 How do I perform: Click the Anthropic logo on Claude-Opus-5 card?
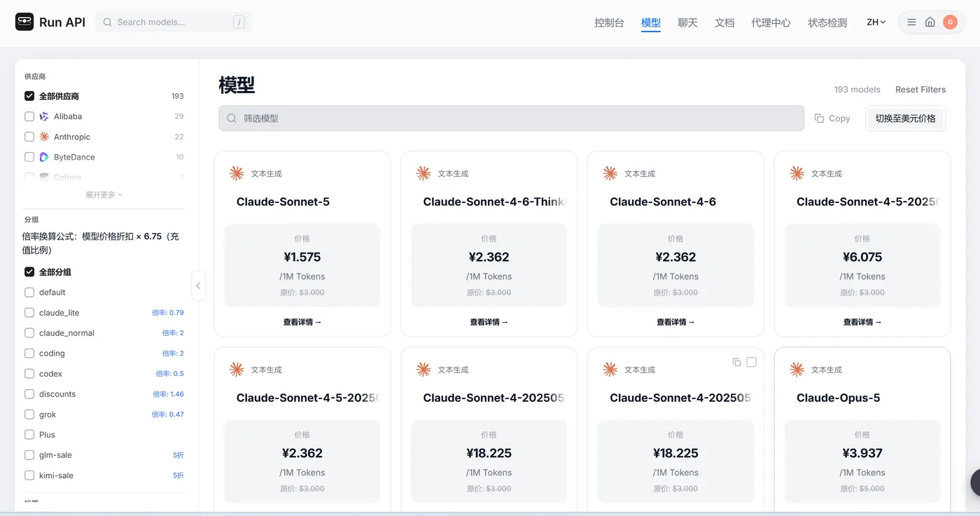[x=797, y=370]
